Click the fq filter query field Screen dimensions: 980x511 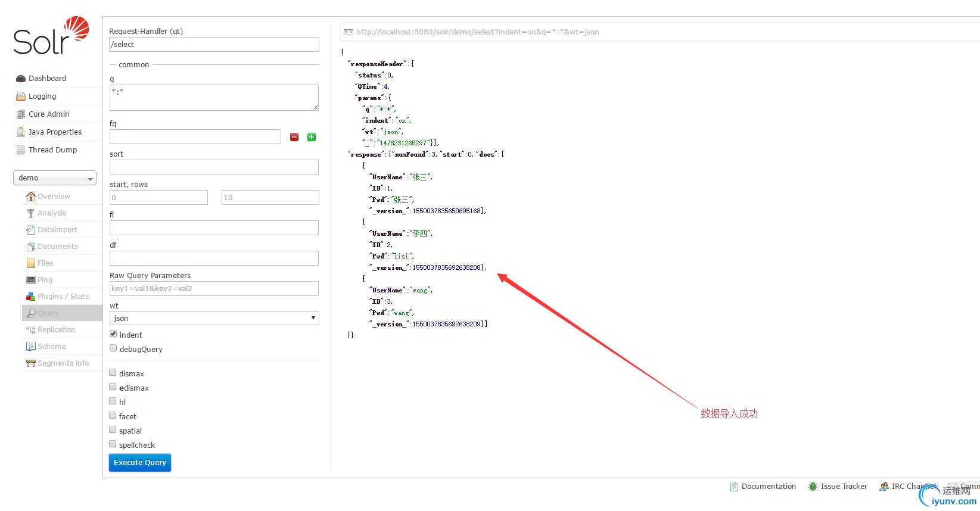click(x=195, y=137)
